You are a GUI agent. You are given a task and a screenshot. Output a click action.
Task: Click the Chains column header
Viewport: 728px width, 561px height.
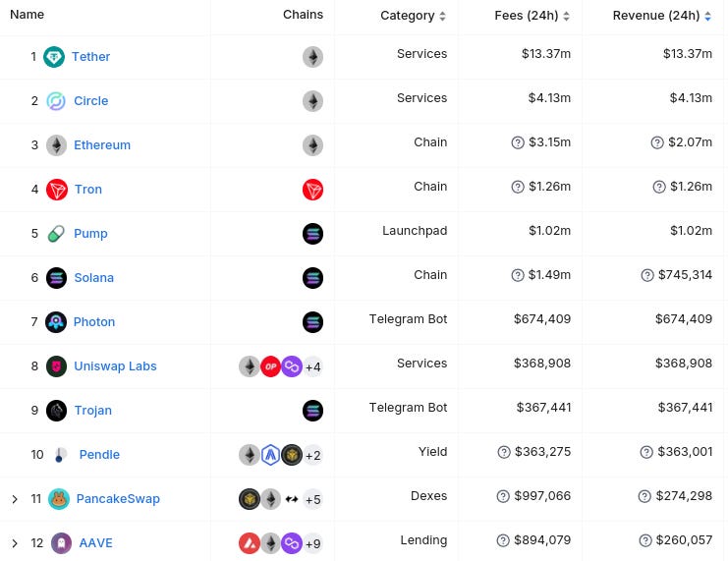(303, 15)
